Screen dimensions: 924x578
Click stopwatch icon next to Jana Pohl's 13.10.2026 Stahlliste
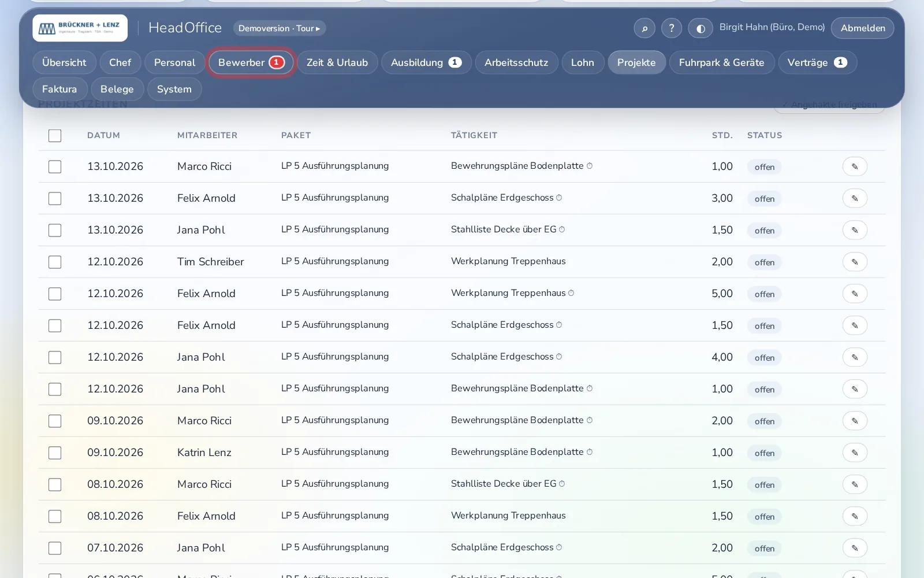click(x=562, y=229)
